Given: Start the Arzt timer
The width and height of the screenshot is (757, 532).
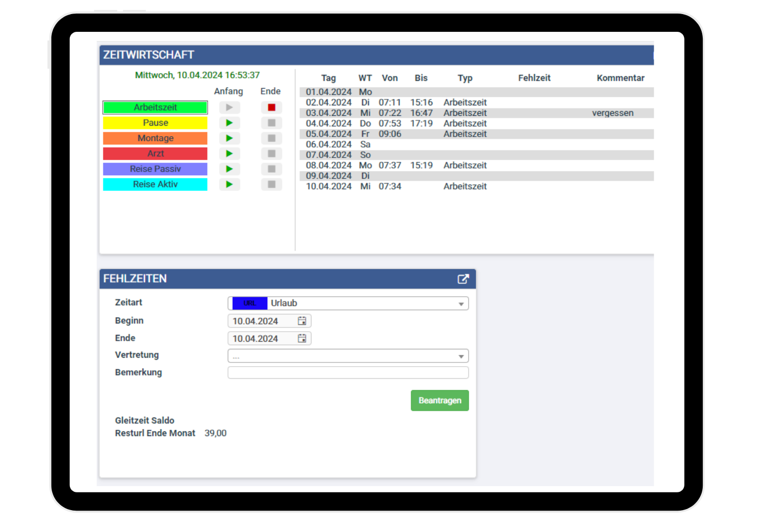Looking at the screenshot, I should [x=229, y=154].
